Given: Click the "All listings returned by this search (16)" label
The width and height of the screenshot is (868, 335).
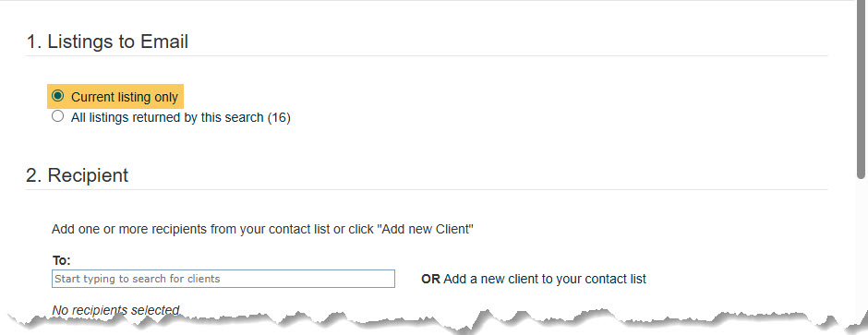Looking at the screenshot, I should point(180,118).
